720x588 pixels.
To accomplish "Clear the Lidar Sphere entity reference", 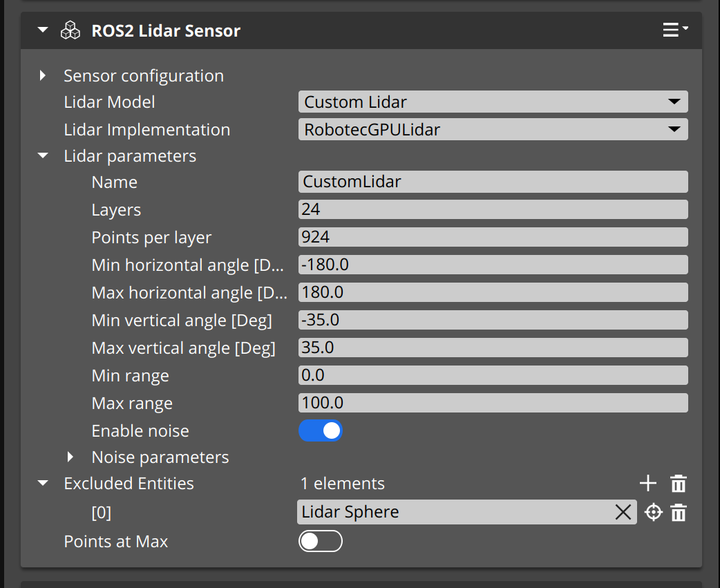I will pyautogui.click(x=623, y=512).
